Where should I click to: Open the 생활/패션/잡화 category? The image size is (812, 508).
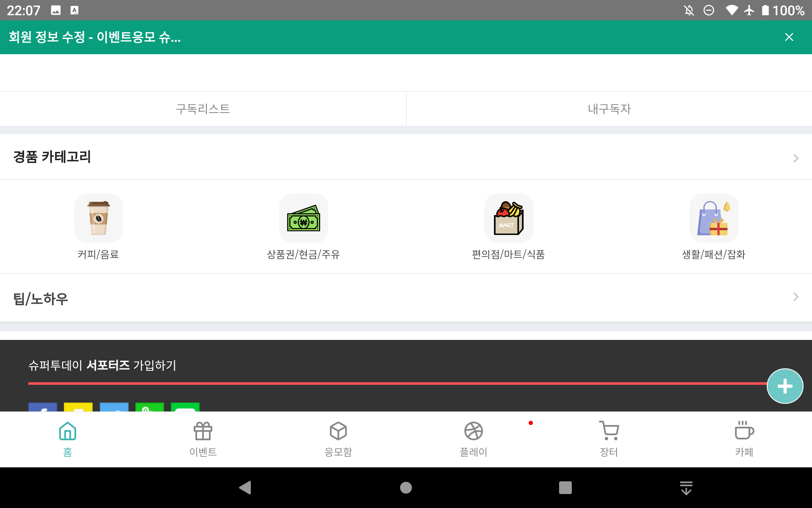pos(713,218)
